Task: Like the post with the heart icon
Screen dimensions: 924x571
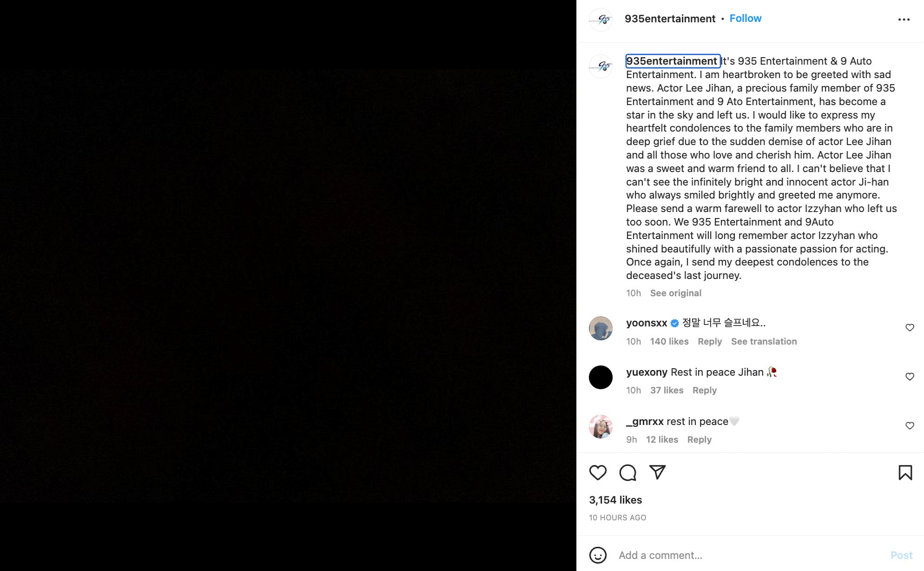Action: pyautogui.click(x=598, y=472)
